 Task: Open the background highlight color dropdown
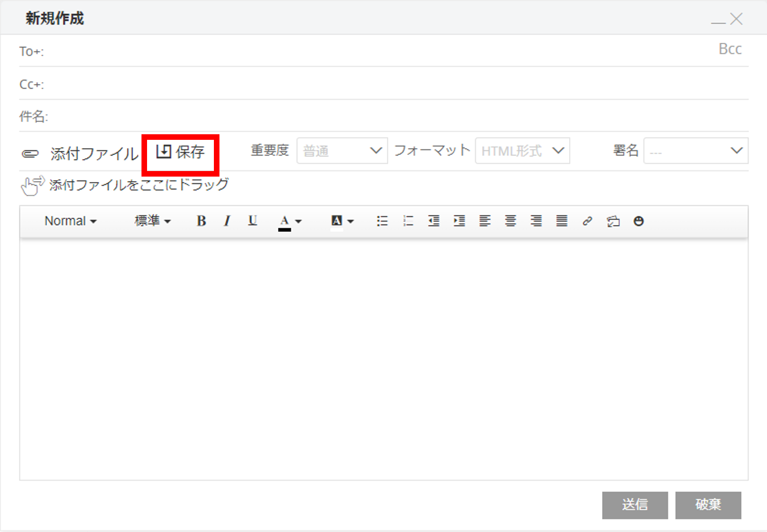pyautogui.click(x=342, y=221)
